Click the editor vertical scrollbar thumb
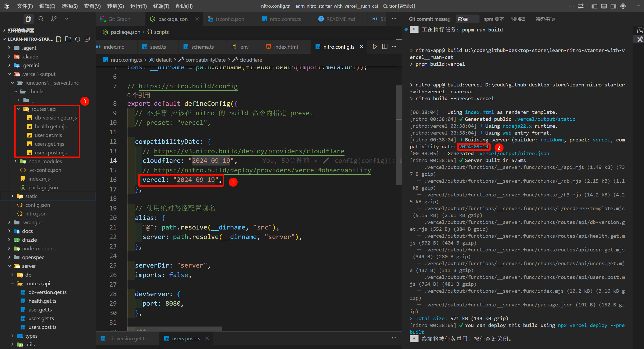Viewport: 644px width, 349px height. (x=398, y=135)
